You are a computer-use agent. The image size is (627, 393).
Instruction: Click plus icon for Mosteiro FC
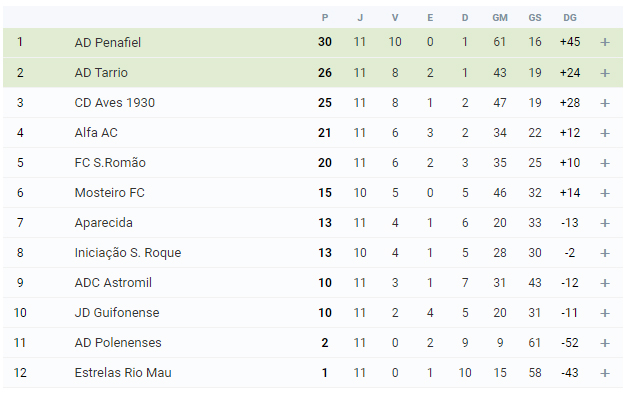605,193
